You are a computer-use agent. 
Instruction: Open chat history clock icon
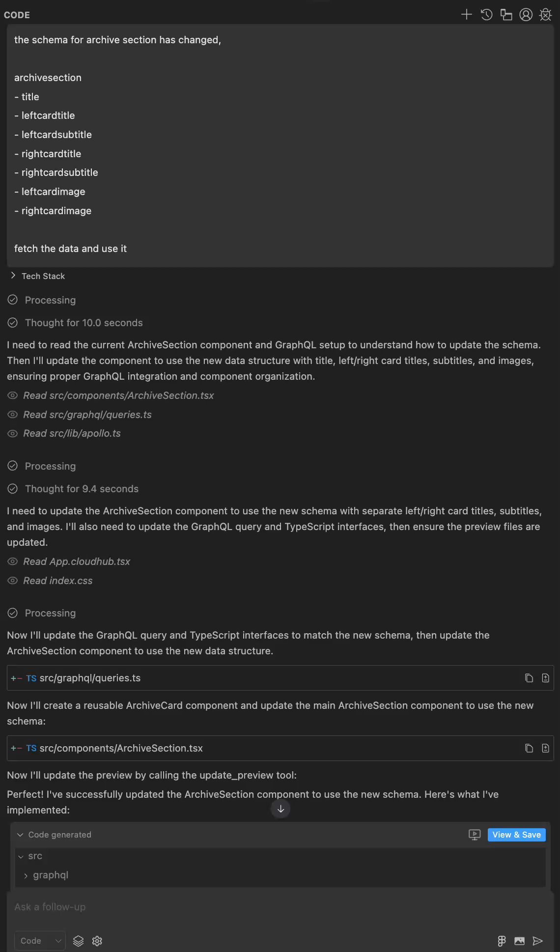[486, 15]
